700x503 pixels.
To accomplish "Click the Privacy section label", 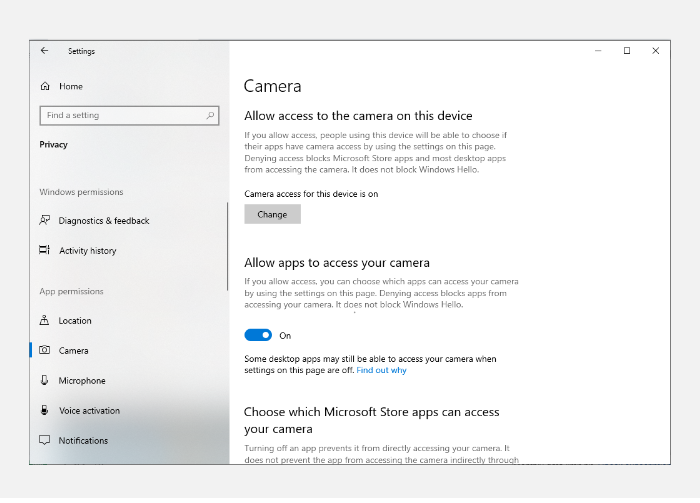I will (54, 145).
